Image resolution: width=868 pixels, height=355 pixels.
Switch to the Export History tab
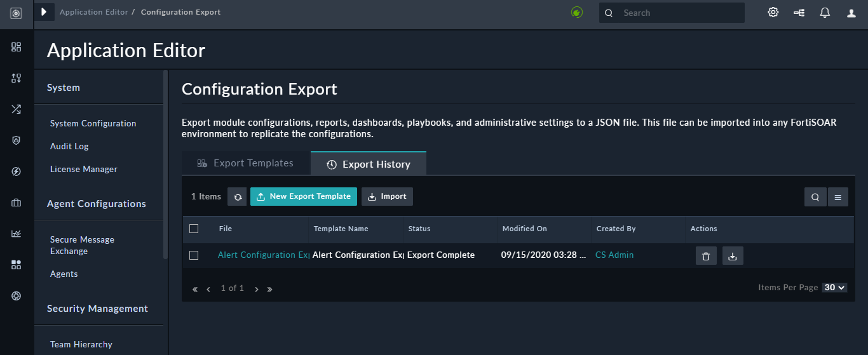click(x=369, y=164)
